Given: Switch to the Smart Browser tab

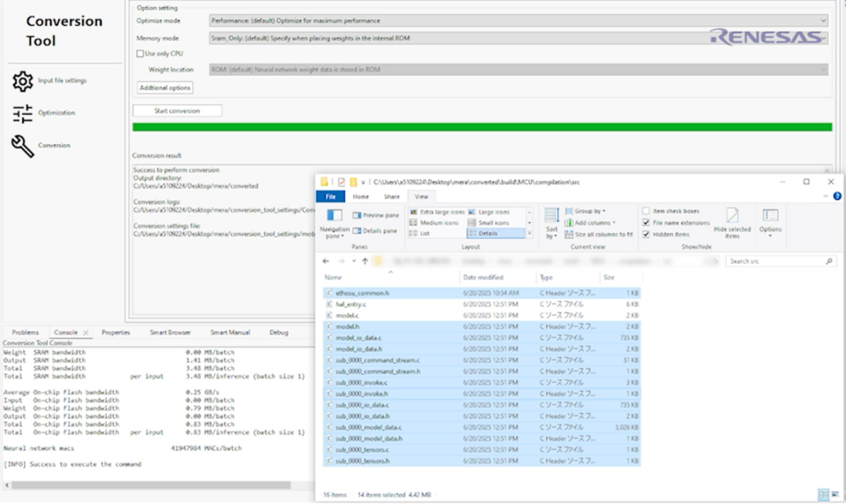Looking at the screenshot, I should coord(171,333).
